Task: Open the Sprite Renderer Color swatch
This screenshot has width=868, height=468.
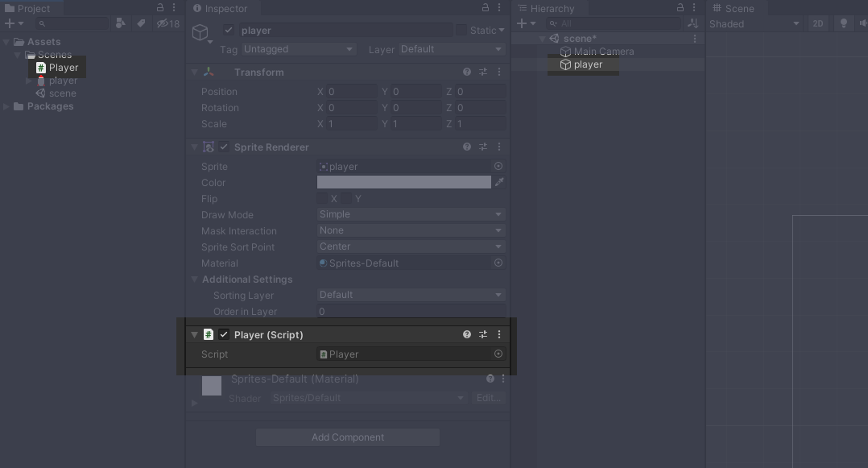Action: pos(404,182)
